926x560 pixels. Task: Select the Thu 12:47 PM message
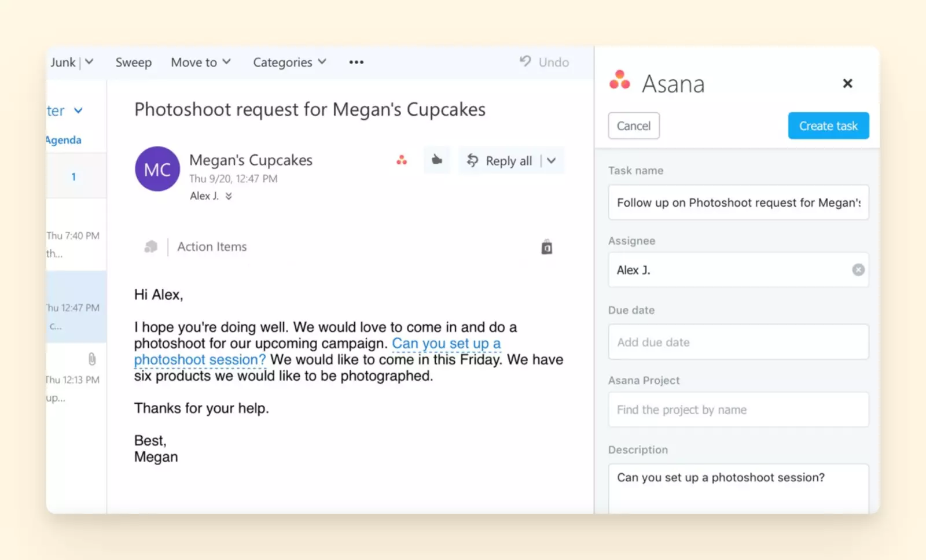(x=76, y=307)
